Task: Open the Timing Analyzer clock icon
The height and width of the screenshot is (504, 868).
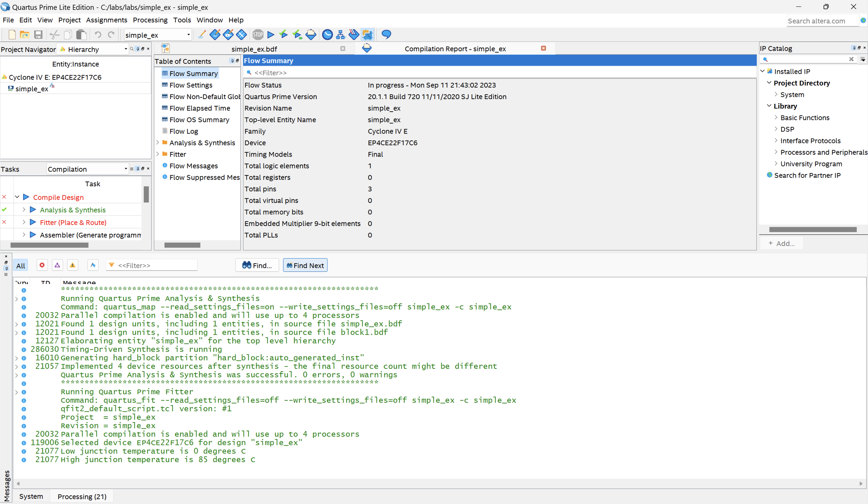Action: [327, 35]
